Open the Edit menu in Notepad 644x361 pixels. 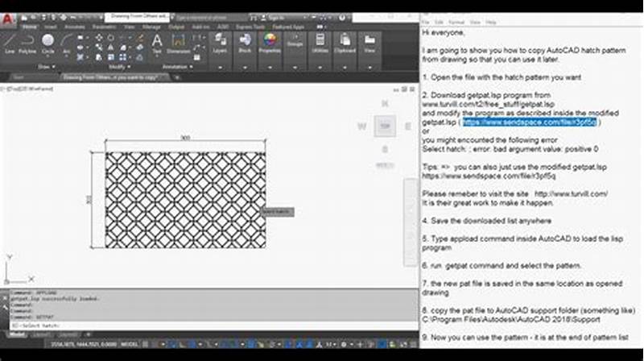coord(439,23)
